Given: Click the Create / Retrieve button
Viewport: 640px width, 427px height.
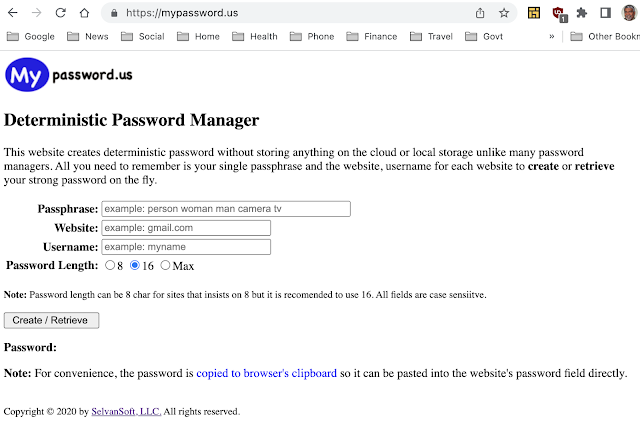Looking at the screenshot, I should pyautogui.click(x=51, y=320).
